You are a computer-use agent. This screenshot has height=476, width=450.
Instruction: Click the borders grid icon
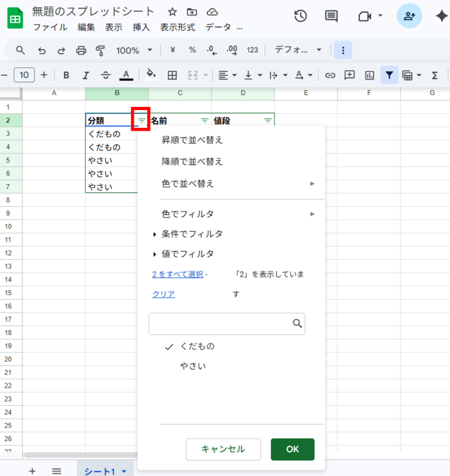172,75
